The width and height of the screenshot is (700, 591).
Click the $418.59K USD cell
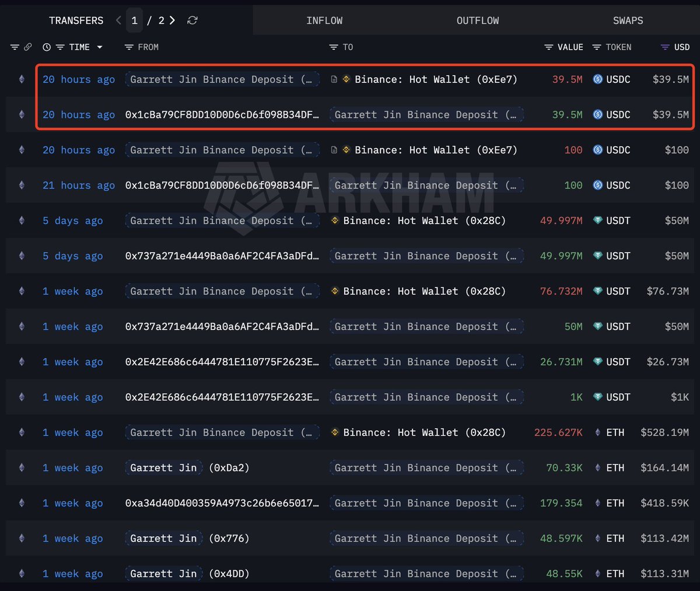point(664,503)
